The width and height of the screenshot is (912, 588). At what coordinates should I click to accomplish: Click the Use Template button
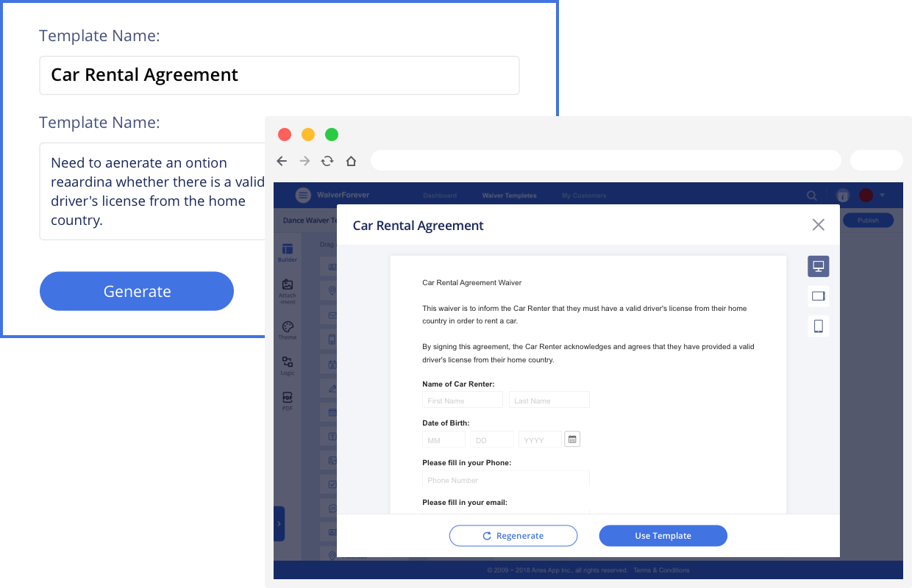click(x=663, y=535)
